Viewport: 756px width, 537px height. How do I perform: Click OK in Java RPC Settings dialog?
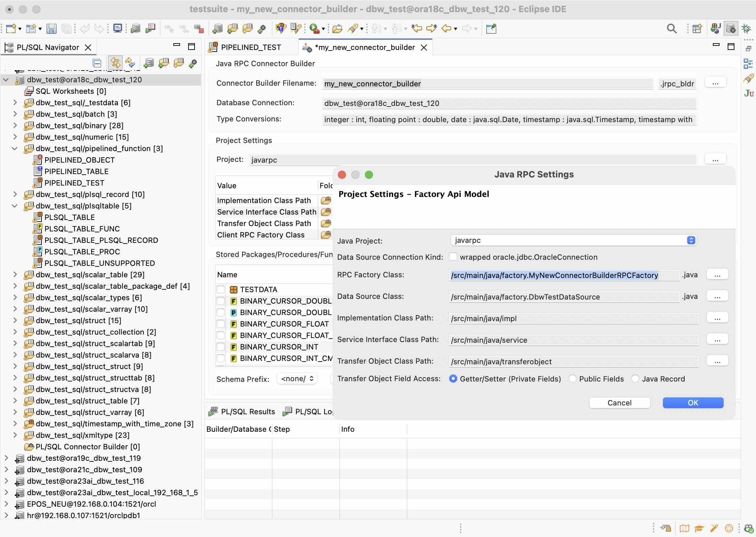693,402
